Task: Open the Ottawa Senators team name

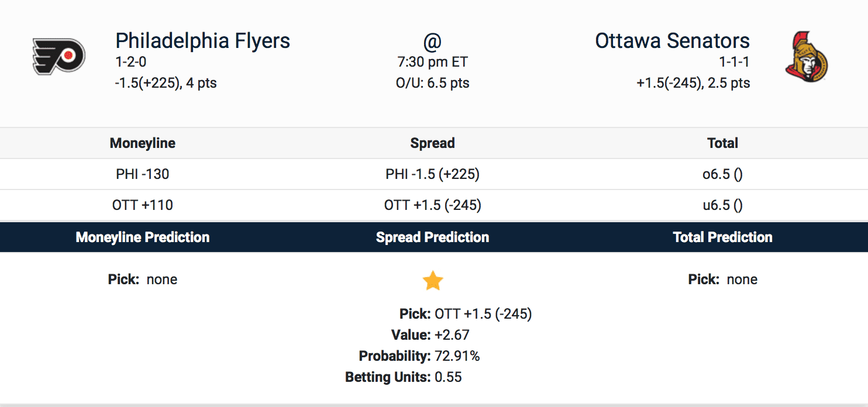Action: click(672, 41)
